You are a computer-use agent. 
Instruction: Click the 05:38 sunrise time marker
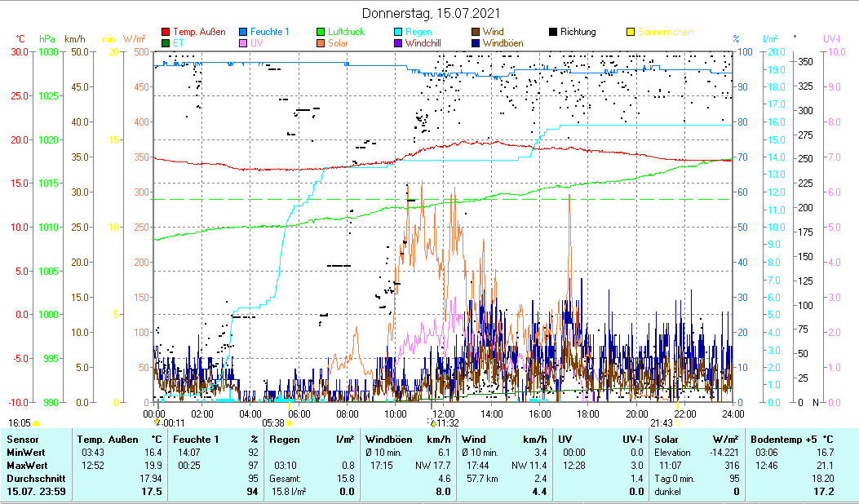(x=273, y=422)
